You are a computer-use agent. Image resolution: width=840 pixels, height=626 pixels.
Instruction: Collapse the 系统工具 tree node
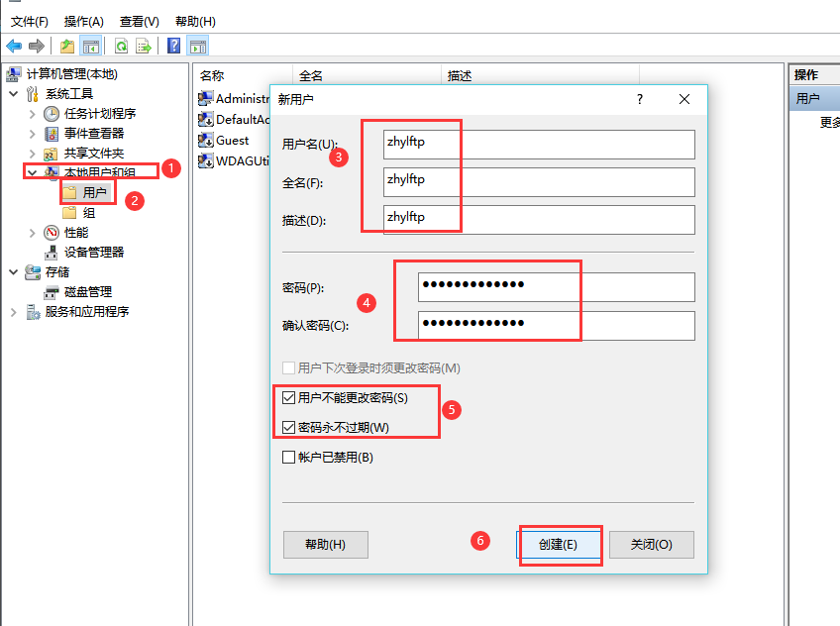pyautogui.click(x=11, y=95)
